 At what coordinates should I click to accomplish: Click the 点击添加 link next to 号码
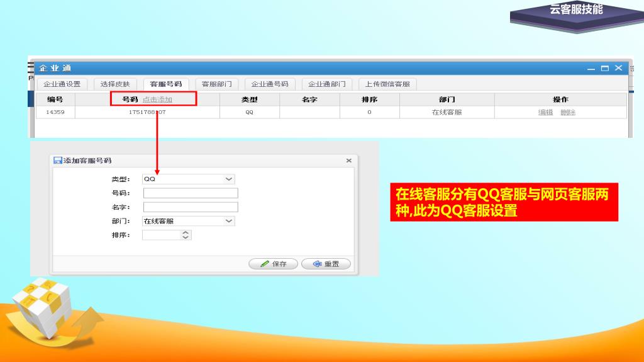tap(157, 99)
